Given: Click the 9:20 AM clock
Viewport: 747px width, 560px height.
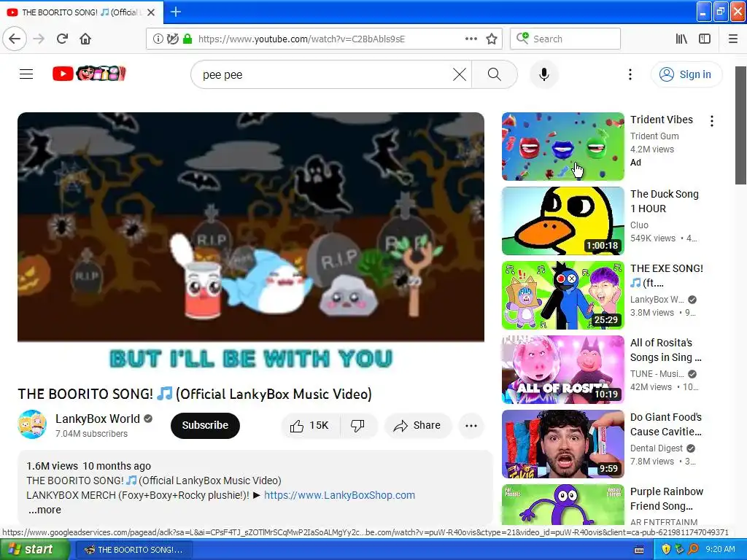Looking at the screenshot, I should (x=720, y=550).
